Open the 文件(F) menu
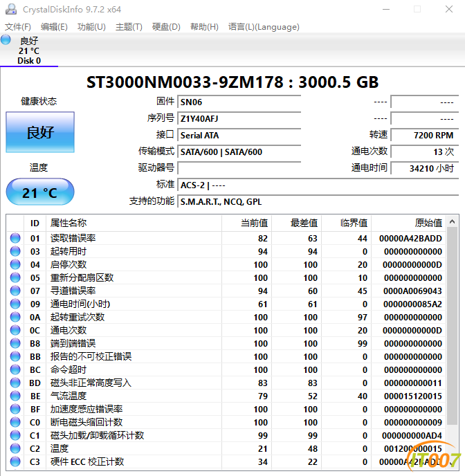 tap(18, 27)
